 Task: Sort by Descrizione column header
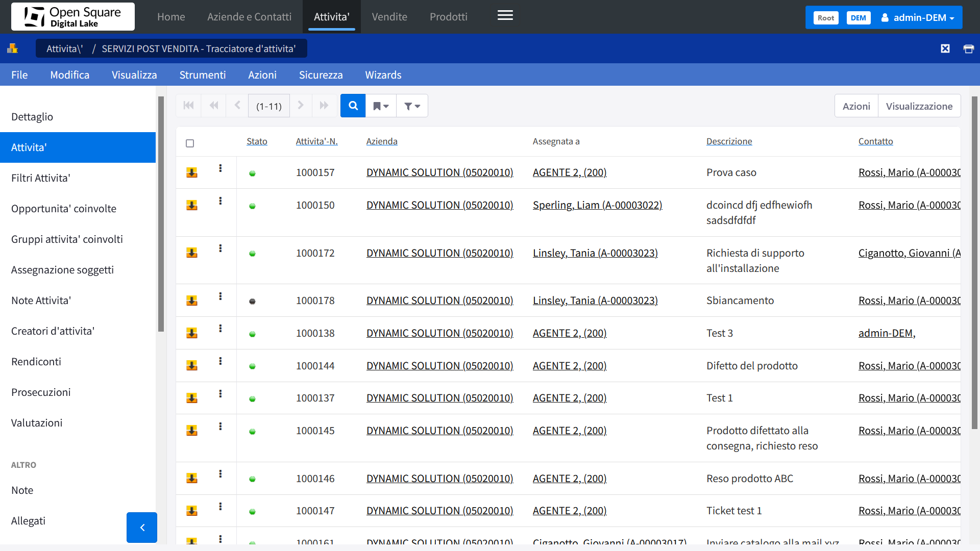pyautogui.click(x=729, y=141)
